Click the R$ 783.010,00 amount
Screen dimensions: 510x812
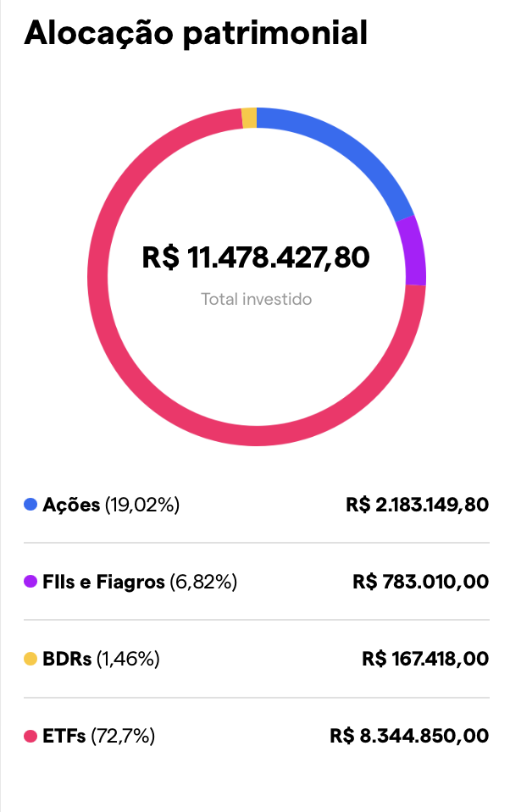pos(421,582)
